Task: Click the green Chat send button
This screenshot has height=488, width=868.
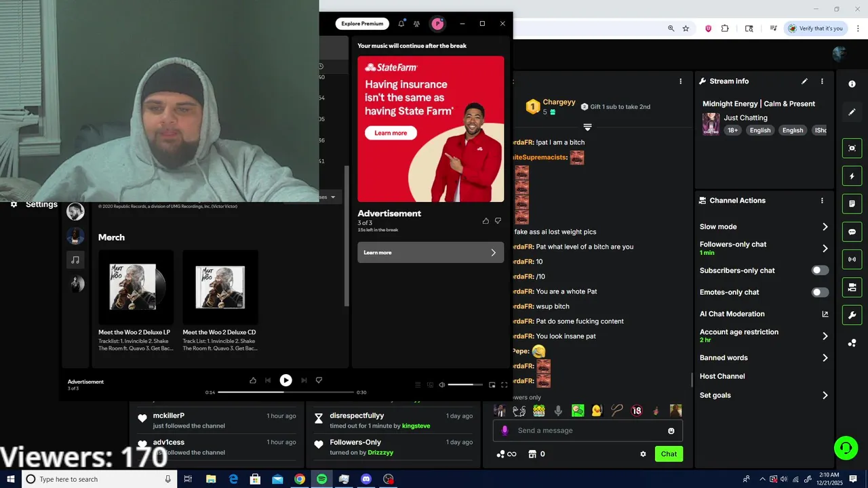Action: coord(669,454)
